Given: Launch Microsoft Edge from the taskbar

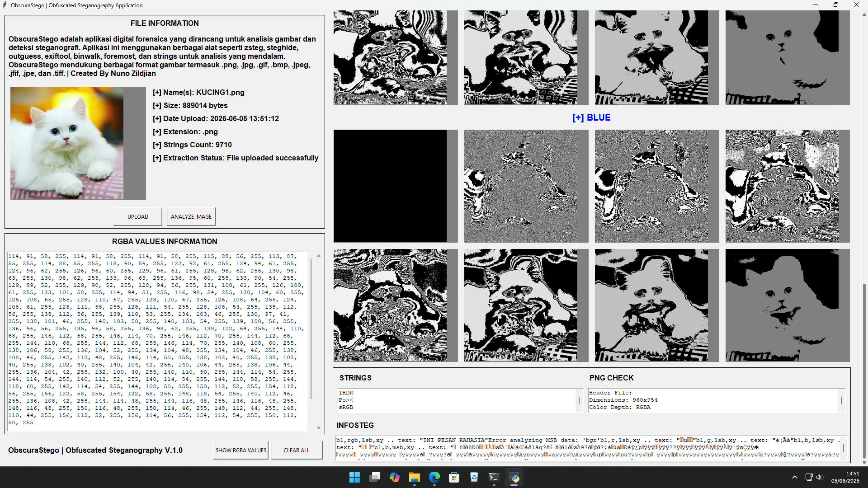Looking at the screenshot, I should pos(434,477).
